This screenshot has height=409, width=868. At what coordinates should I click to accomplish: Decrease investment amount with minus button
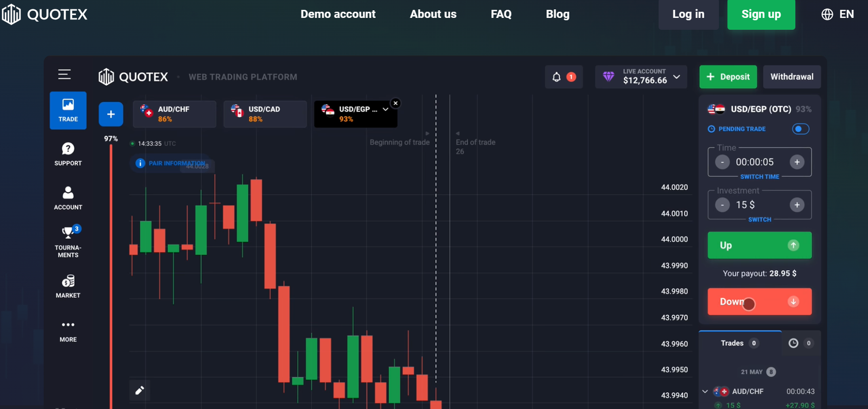coord(722,205)
